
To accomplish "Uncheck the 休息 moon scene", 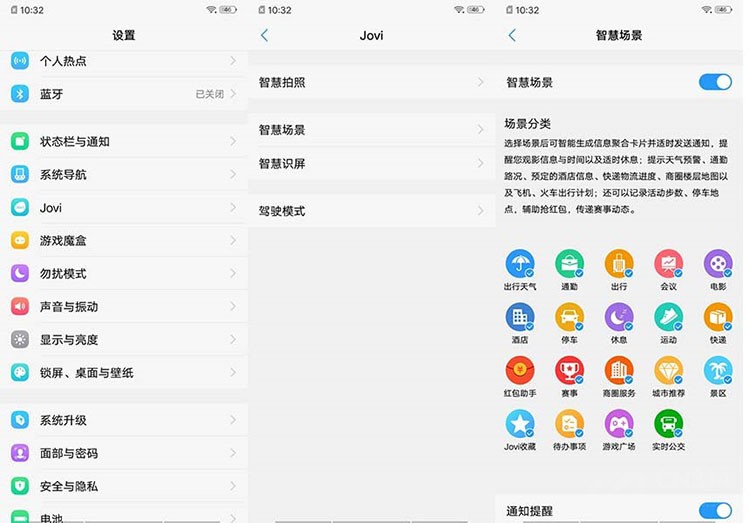I will point(618,317).
